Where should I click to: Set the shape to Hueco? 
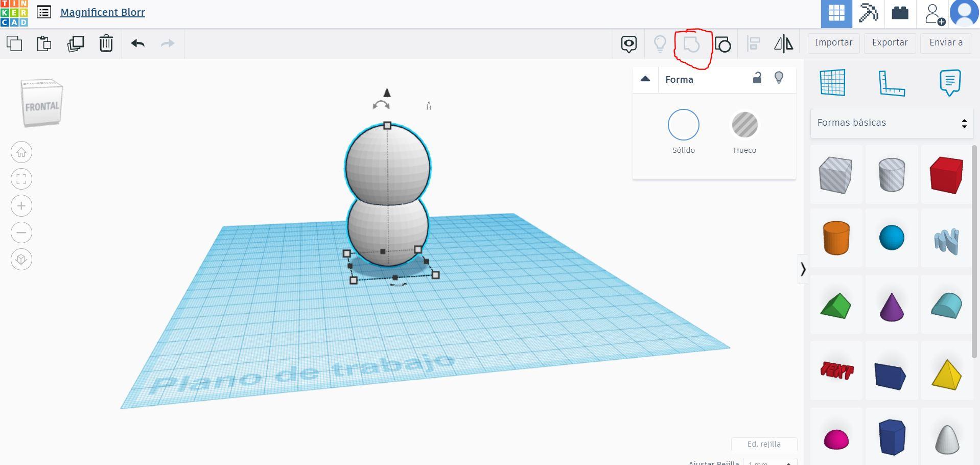[x=745, y=125]
